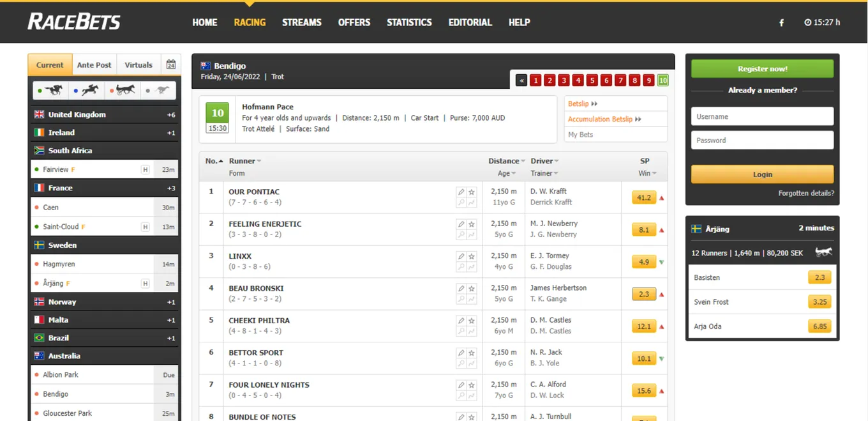868x421 pixels.
Task: Click 2.3 odds for Basisten
Action: click(x=819, y=277)
